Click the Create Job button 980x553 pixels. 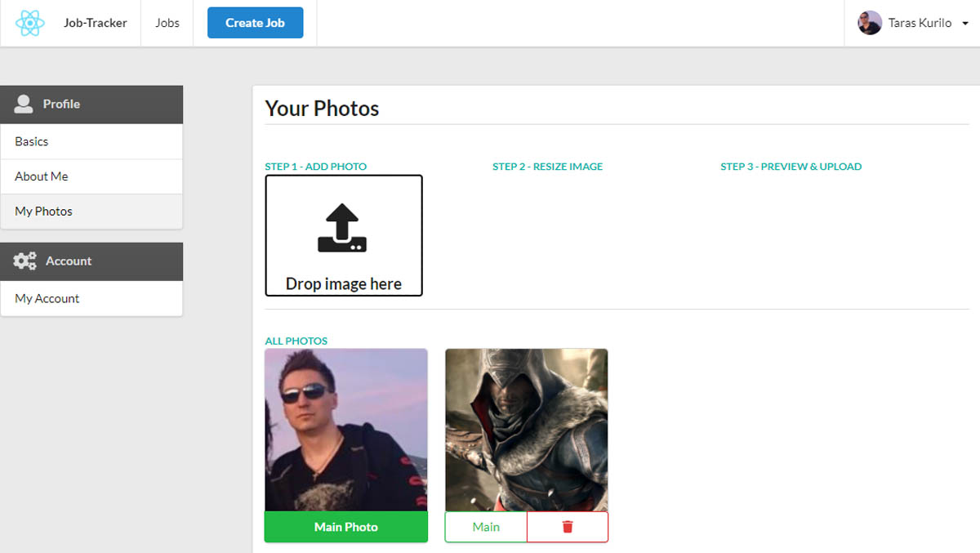point(255,22)
